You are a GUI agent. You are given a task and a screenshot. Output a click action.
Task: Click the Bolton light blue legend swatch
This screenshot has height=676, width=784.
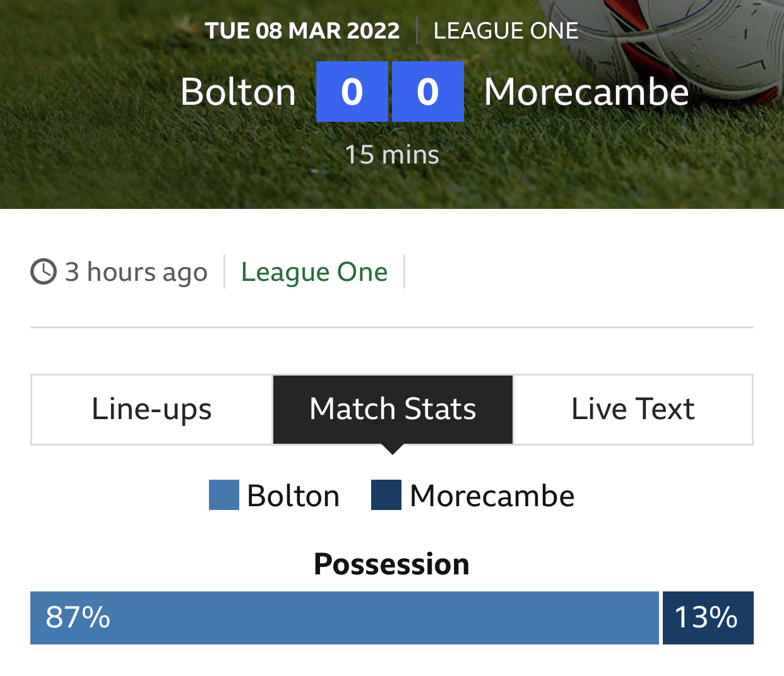(224, 495)
